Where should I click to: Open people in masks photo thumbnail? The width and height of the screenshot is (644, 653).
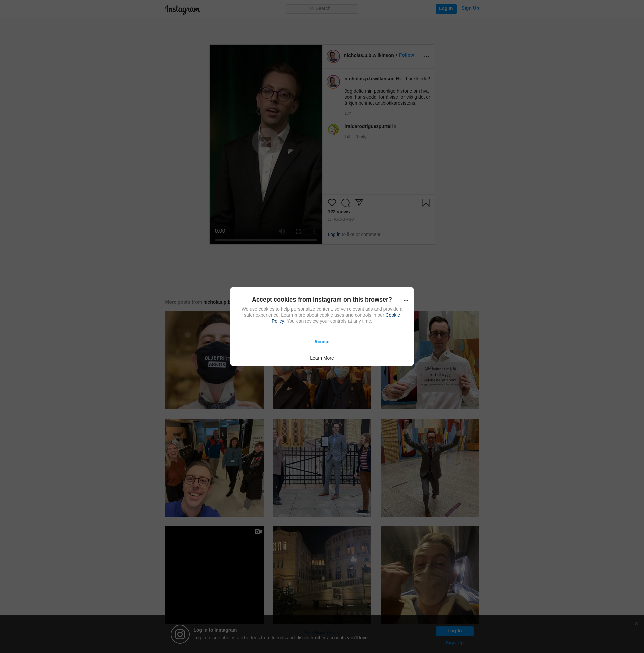coord(322,388)
